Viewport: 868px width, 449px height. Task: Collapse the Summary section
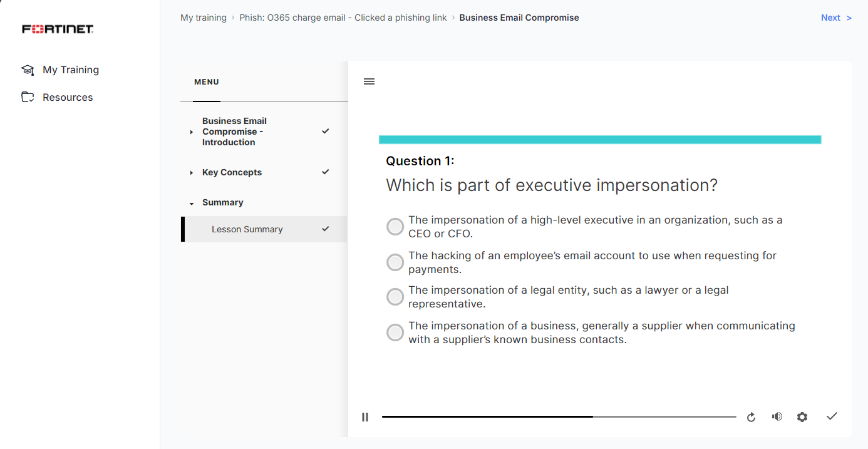[x=192, y=204]
